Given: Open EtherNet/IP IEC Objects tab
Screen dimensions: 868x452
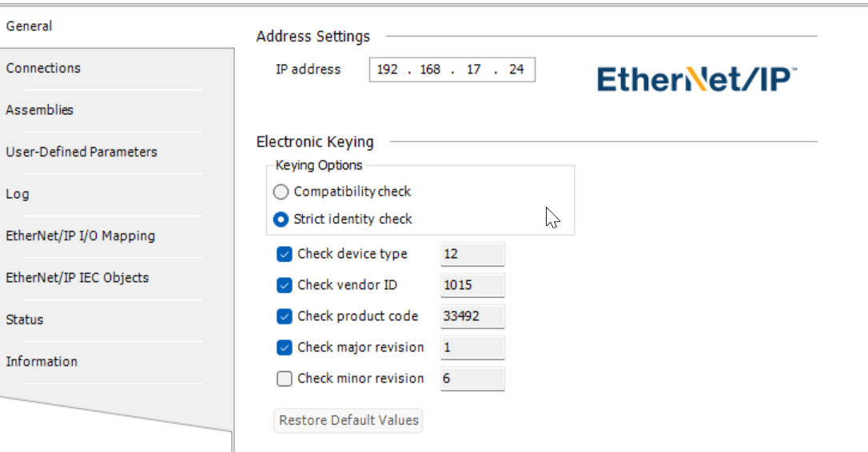Looking at the screenshot, I should (78, 278).
